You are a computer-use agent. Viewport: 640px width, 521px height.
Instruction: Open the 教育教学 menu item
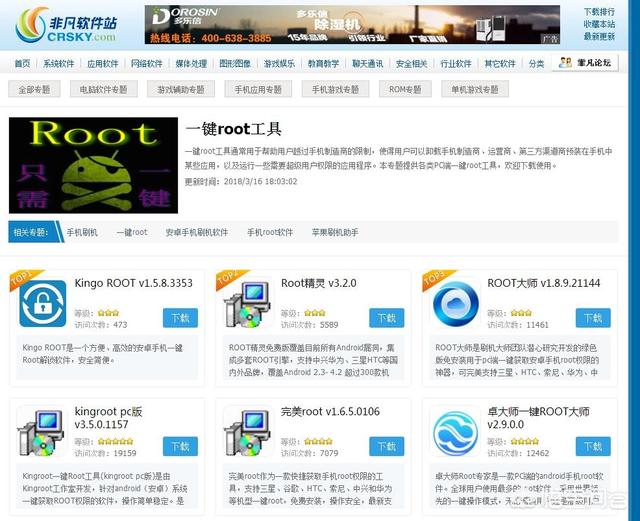(x=323, y=64)
